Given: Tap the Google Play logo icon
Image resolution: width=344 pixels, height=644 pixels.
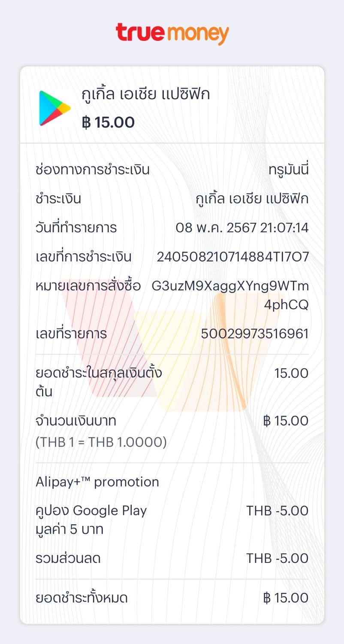Looking at the screenshot, I should [55, 108].
